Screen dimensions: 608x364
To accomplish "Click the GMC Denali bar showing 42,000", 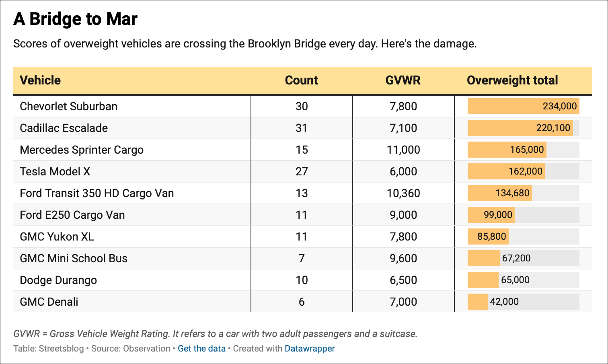I will point(478,302).
